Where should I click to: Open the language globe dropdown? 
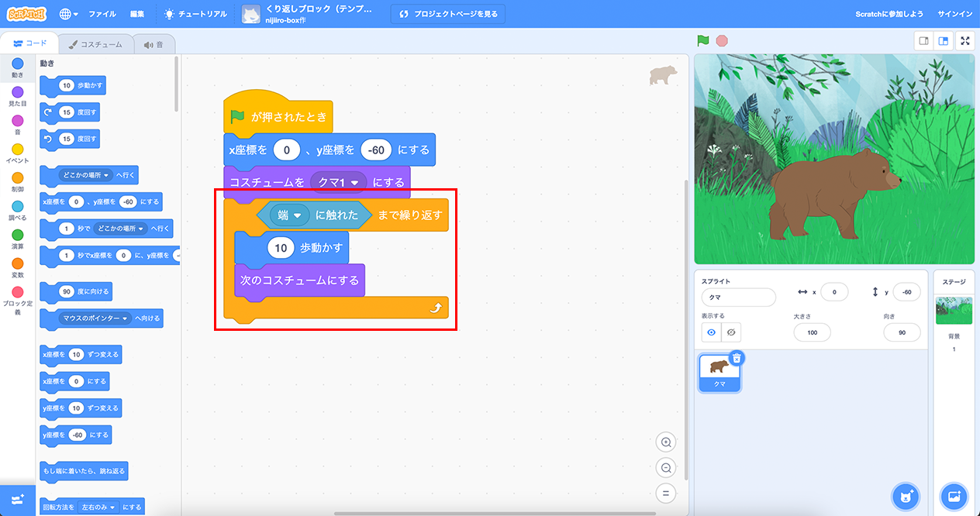68,14
